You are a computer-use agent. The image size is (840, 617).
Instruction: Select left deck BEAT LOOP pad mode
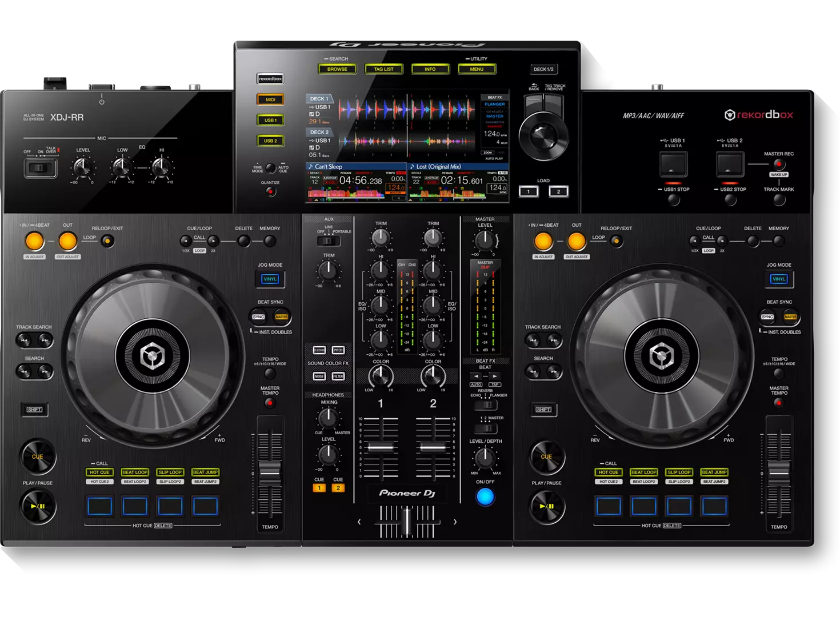[x=135, y=472]
